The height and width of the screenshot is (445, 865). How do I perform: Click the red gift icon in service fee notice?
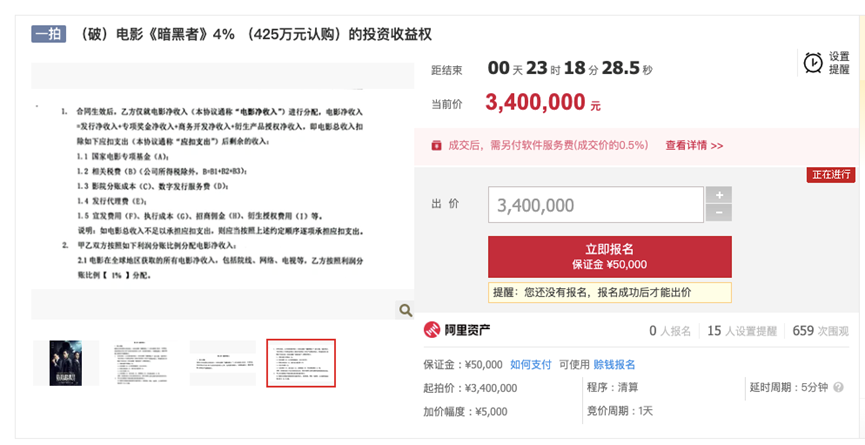(436, 146)
